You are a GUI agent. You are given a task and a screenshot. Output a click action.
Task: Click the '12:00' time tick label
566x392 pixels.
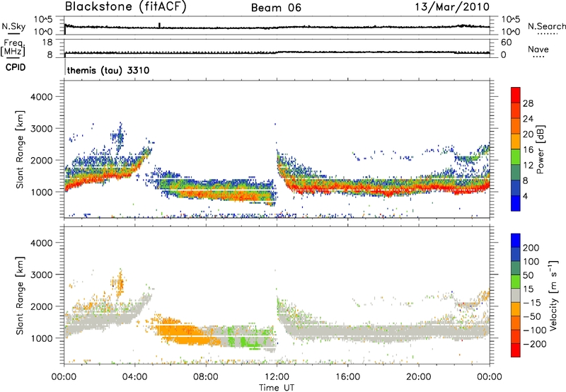277,377
